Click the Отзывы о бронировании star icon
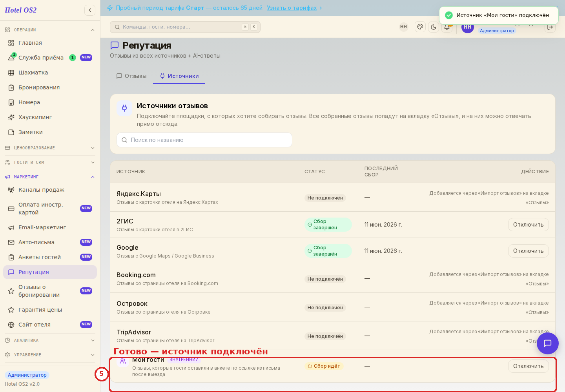The width and height of the screenshot is (565, 392). pyautogui.click(x=11, y=291)
